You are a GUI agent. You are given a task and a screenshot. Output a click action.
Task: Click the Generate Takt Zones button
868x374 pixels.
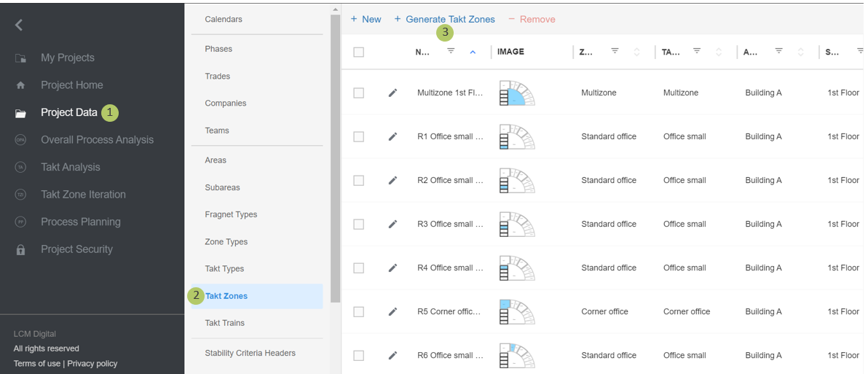tap(444, 19)
